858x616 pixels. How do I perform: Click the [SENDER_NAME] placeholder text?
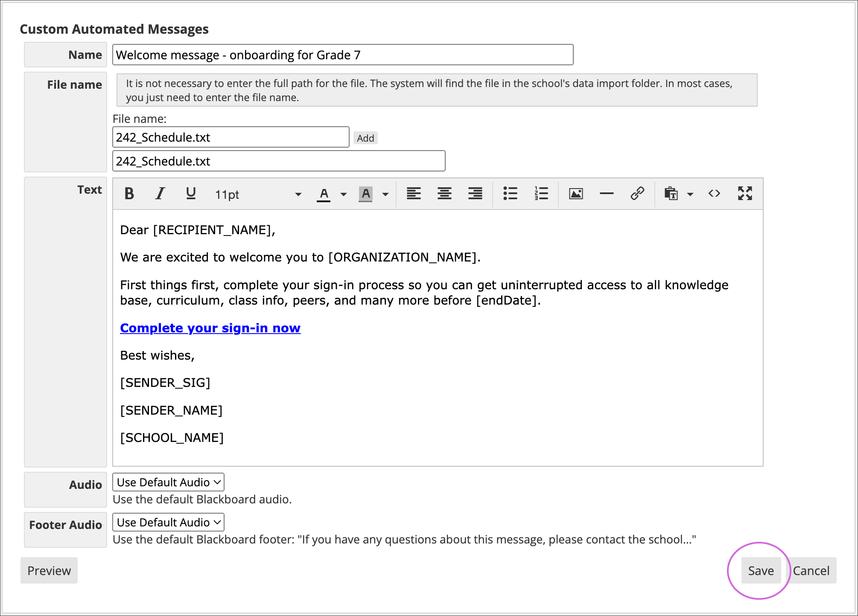(171, 410)
